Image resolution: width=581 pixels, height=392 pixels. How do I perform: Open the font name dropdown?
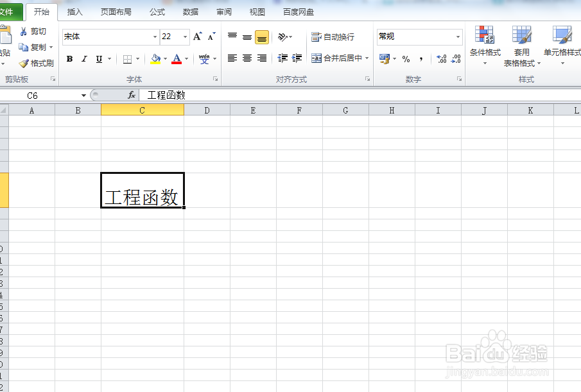(x=154, y=37)
